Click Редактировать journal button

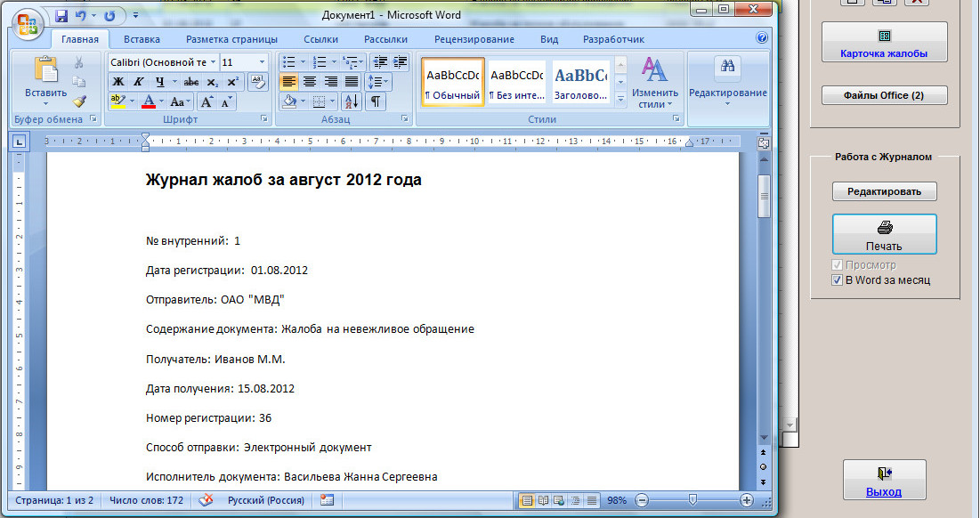(x=885, y=191)
